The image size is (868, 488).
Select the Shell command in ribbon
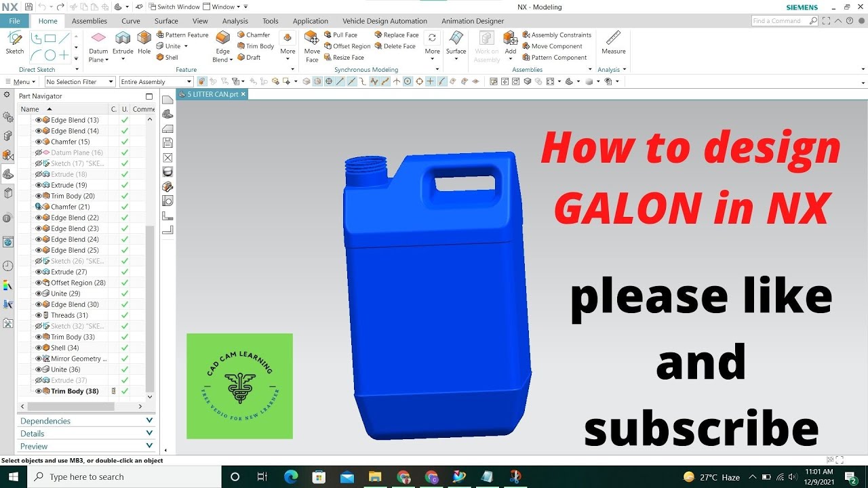(167, 58)
